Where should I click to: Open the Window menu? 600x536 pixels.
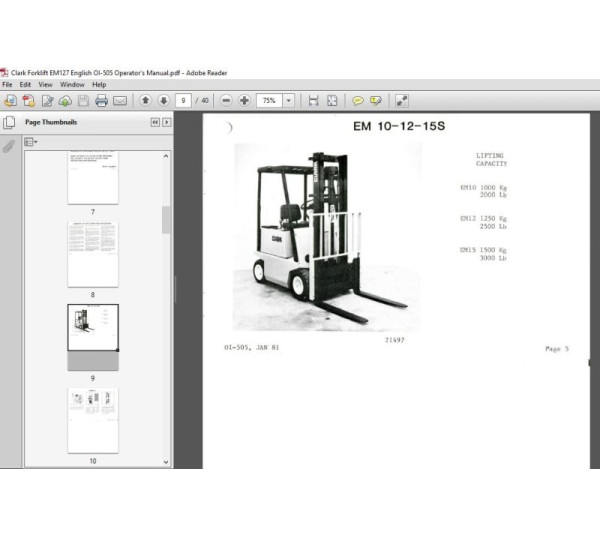pyautogui.click(x=72, y=85)
